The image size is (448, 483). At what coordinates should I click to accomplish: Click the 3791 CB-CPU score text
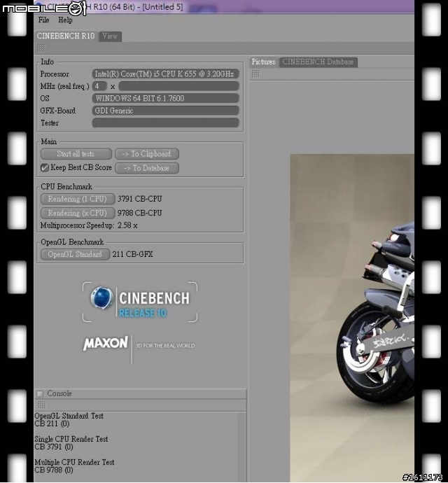coord(139,199)
